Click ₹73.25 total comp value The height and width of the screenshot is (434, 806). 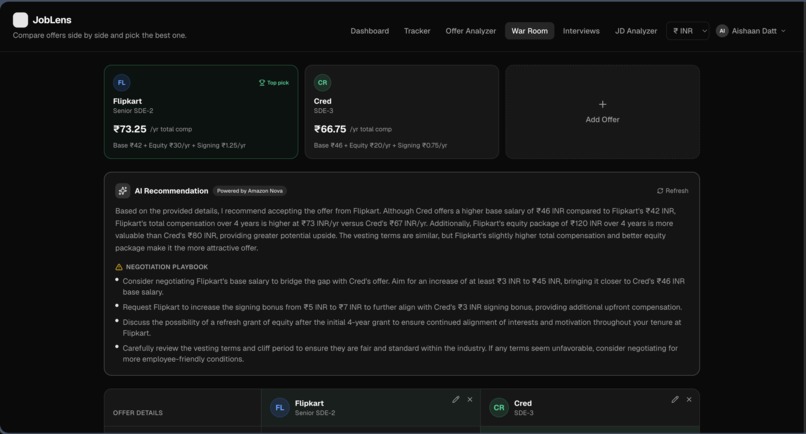click(130, 129)
